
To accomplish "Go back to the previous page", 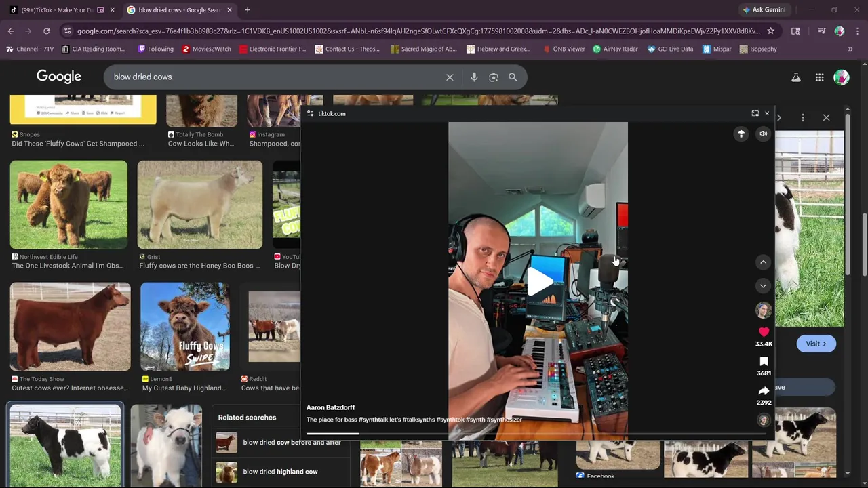I will [11, 31].
